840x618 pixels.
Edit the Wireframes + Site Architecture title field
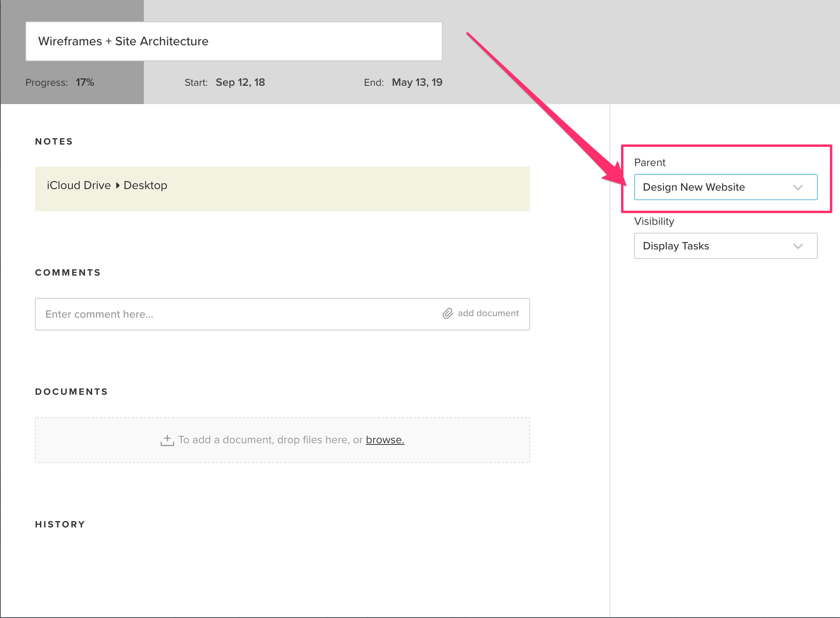(234, 41)
